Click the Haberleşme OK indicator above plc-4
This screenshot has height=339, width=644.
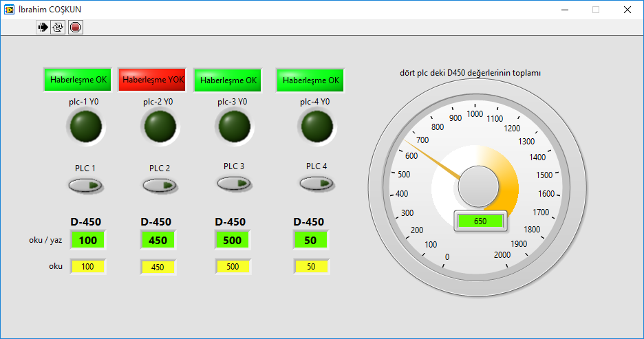[310, 80]
